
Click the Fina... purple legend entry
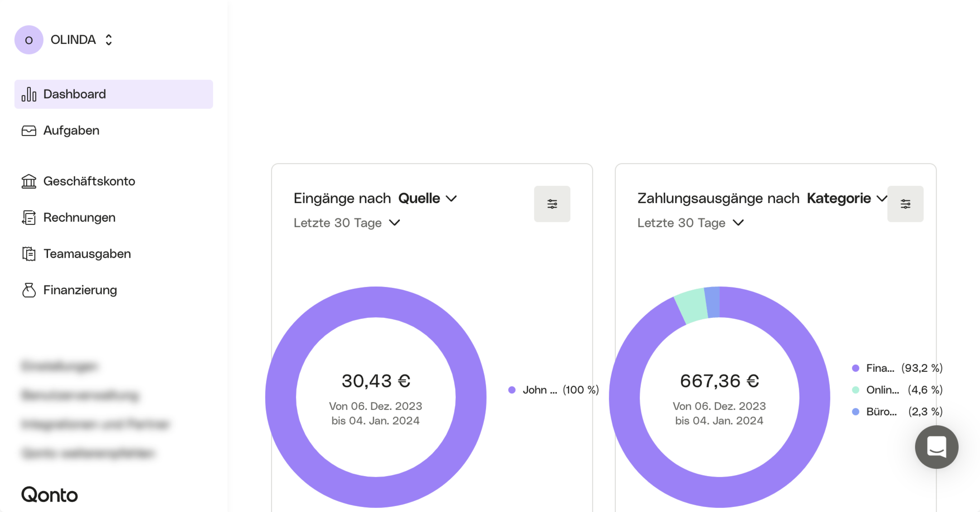(880, 368)
